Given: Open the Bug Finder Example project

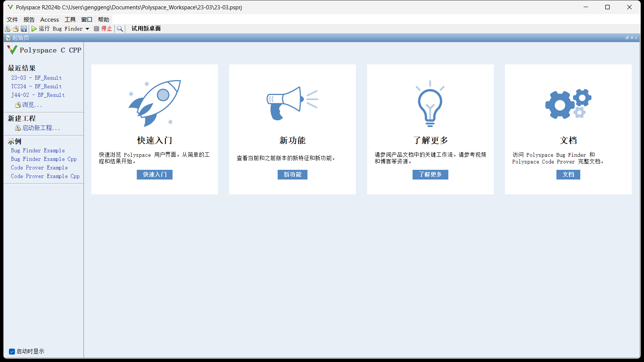Looking at the screenshot, I should pyautogui.click(x=38, y=150).
